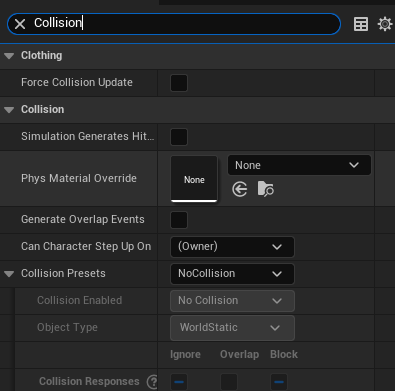Open Phys Material Override None dropdown
The image size is (395, 391).
click(299, 165)
